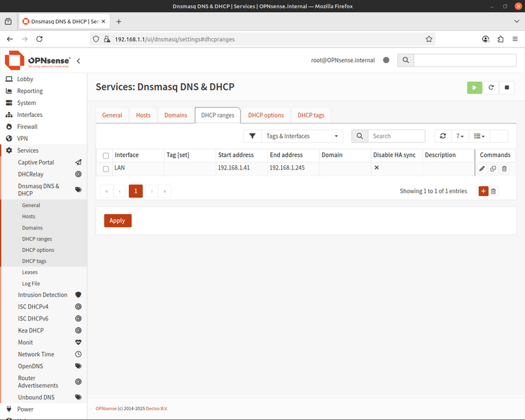Reload the page in Firefox

39,39
